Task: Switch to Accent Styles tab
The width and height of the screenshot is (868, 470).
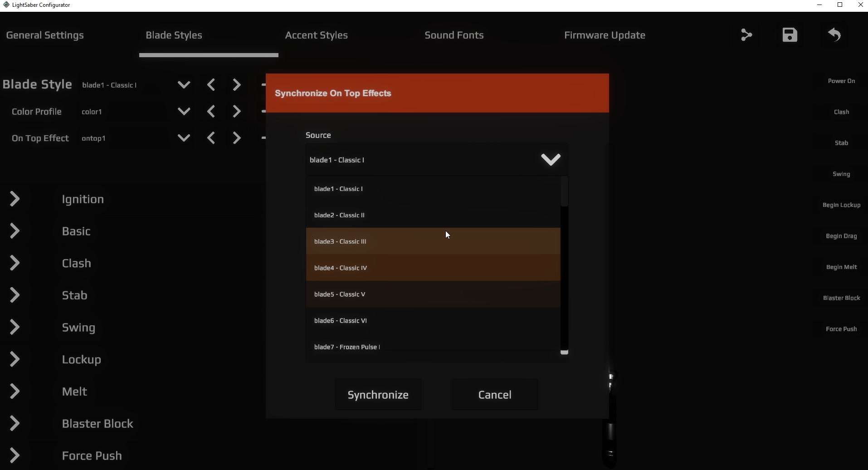Action: click(x=317, y=35)
